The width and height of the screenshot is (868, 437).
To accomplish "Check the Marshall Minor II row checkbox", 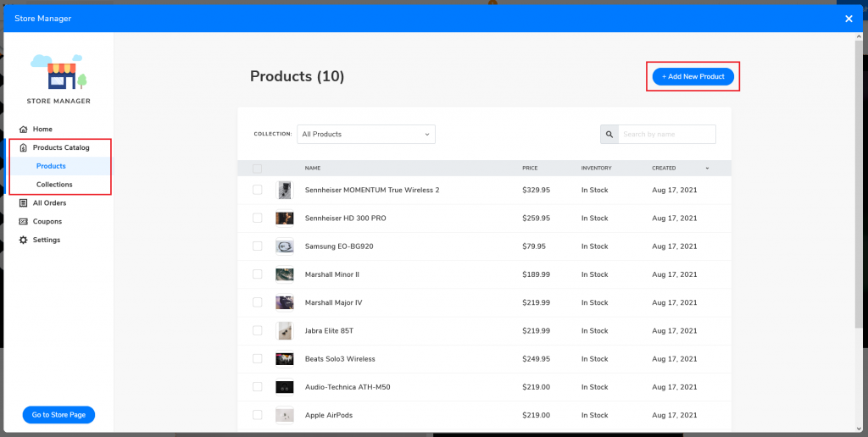I will click(x=258, y=274).
